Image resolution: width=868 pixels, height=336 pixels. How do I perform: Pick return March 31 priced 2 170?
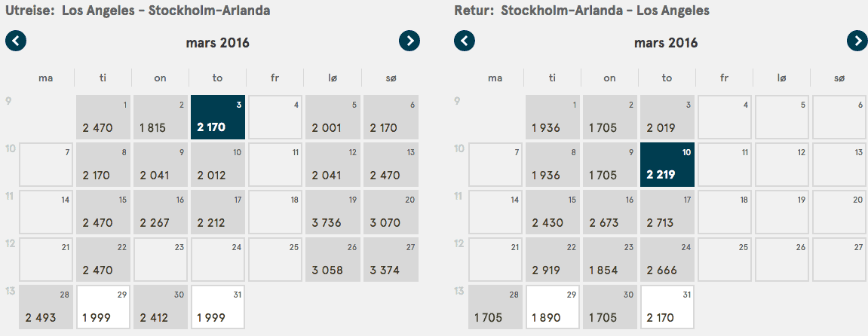[667, 307]
